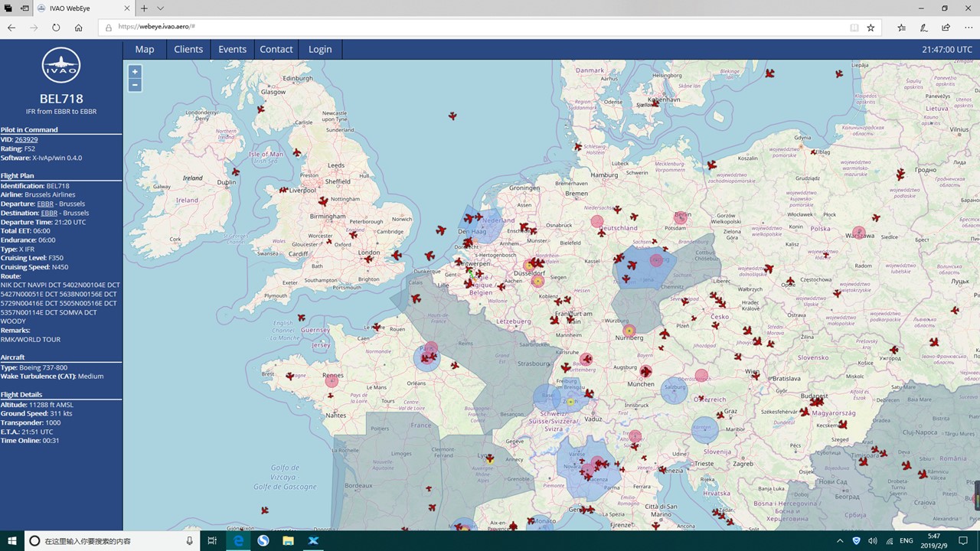Open the Destination EBBR airport link
This screenshot has height=551, width=980.
[50, 213]
